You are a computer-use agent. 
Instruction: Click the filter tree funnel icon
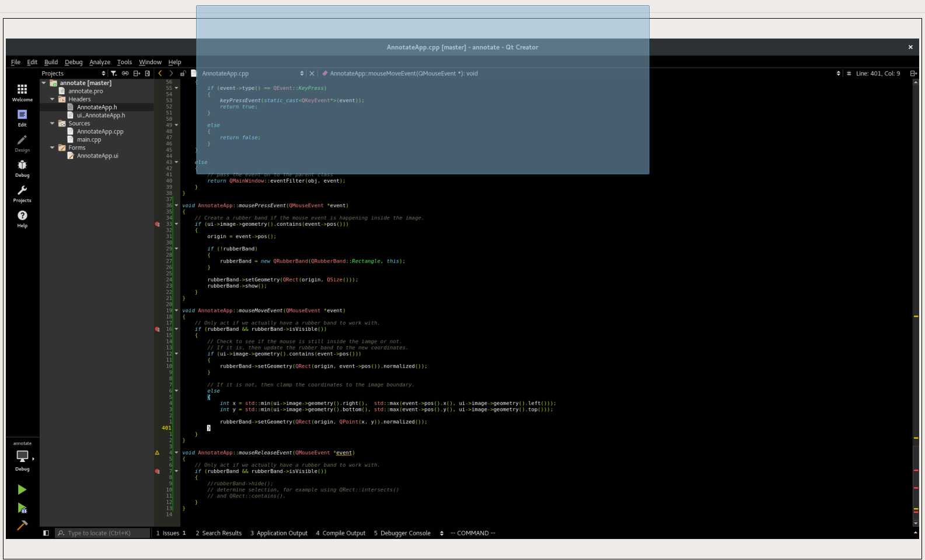point(114,73)
